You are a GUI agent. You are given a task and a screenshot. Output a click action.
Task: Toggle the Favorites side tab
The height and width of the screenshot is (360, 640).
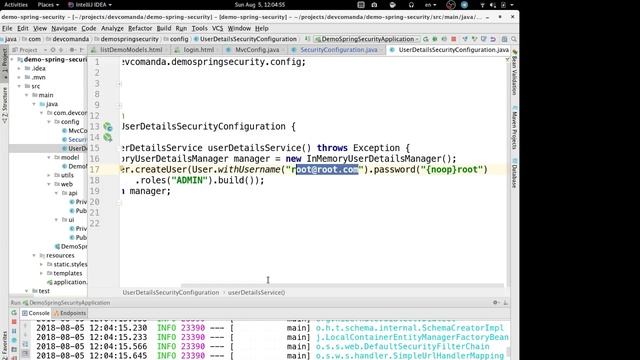(x=4, y=345)
